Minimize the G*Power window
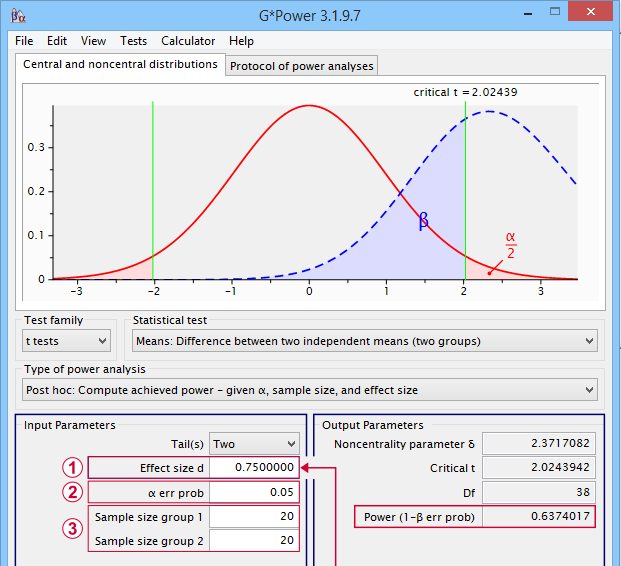621x566 pixels. tap(528, 14)
